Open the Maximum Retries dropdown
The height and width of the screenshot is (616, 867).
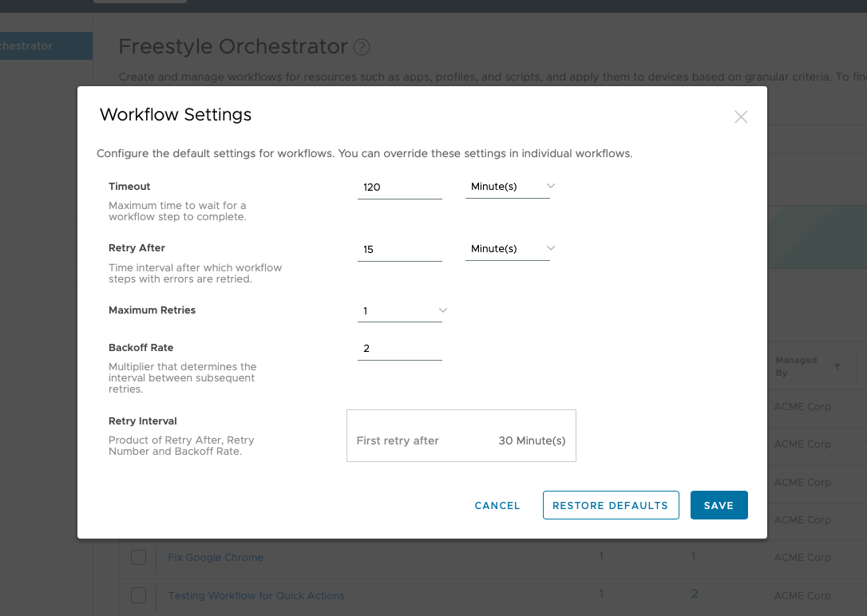click(400, 310)
